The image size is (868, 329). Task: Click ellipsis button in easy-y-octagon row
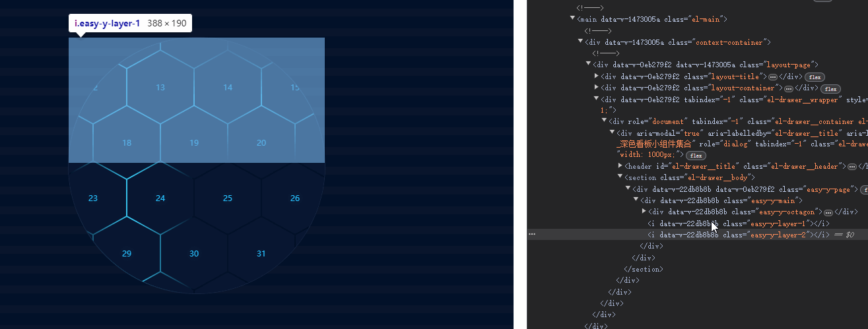828,212
